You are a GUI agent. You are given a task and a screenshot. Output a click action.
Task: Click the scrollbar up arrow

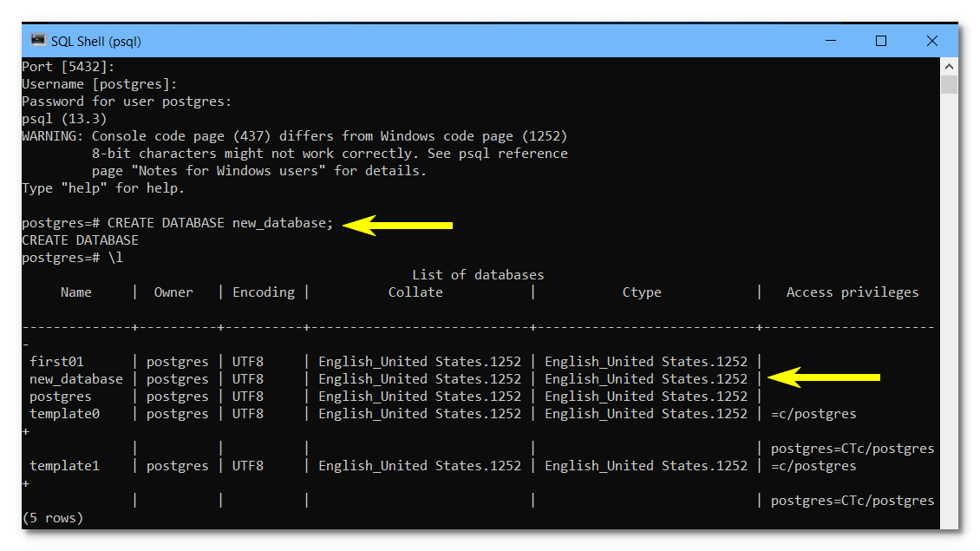(x=949, y=66)
